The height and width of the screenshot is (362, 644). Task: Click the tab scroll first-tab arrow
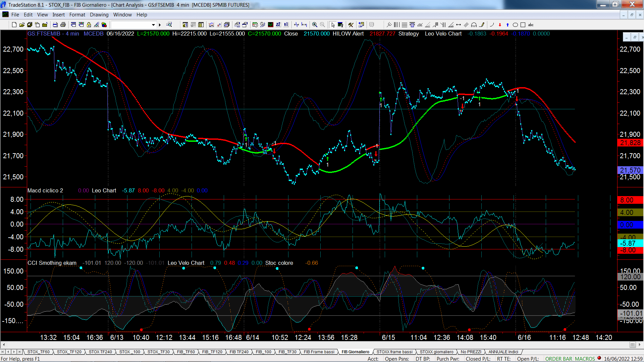(x=3, y=352)
